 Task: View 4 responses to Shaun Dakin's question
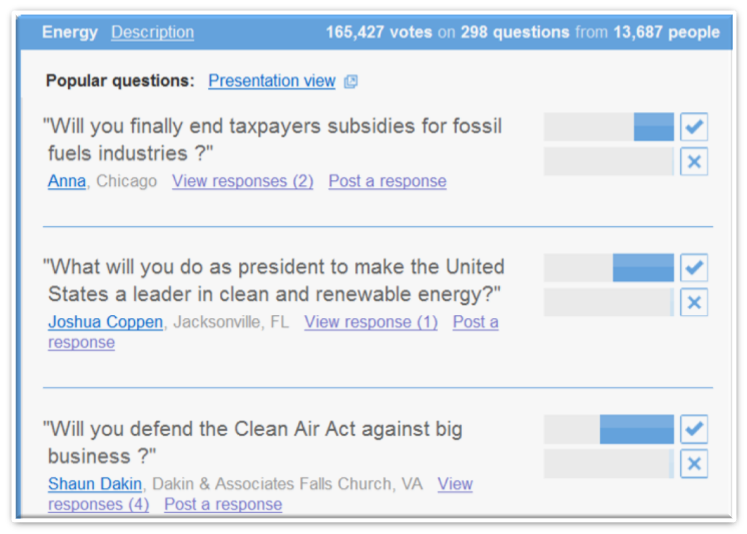pos(98,504)
